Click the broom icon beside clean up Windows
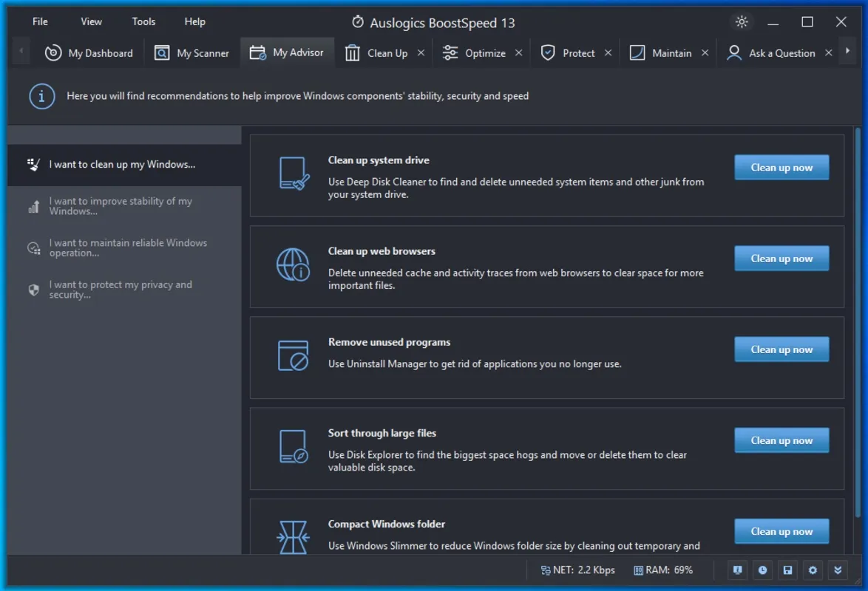 tap(33, 164)
